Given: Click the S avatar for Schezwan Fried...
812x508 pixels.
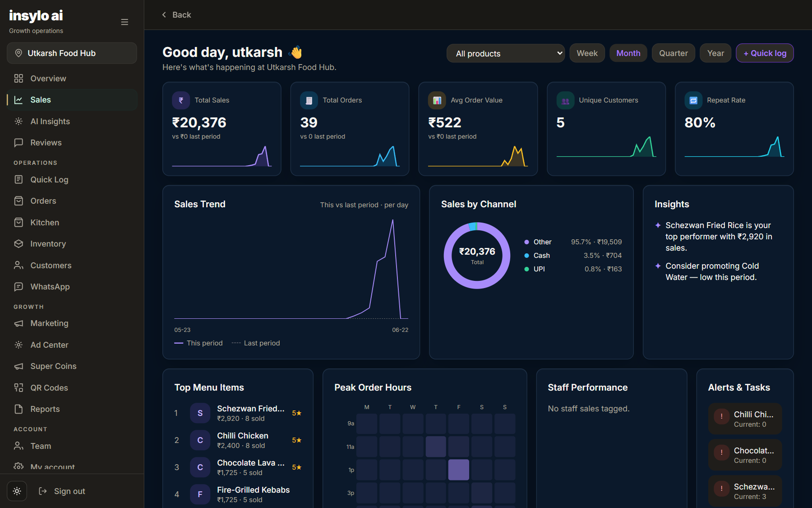Looking at the screenshot, I should (x=200, y=413).
